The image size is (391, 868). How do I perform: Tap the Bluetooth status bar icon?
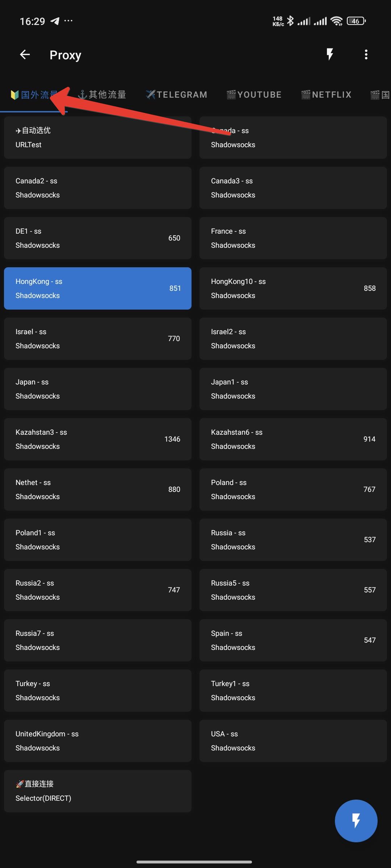[290, 21]
